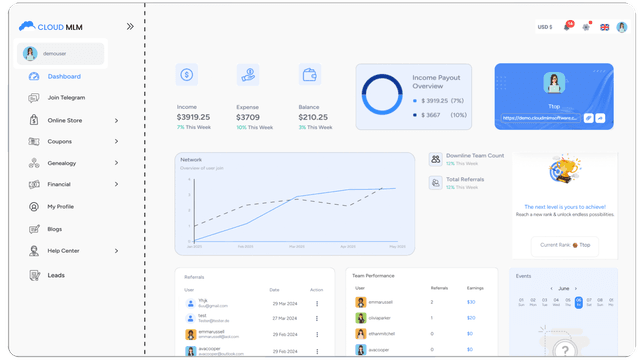Click the Income dollar coin icon
The width and height of the screenshot is (640, 360).
coord(187,75)
